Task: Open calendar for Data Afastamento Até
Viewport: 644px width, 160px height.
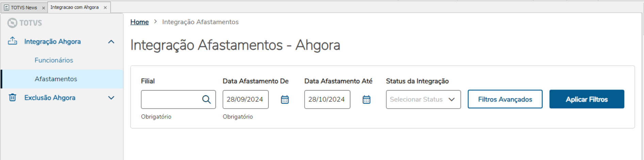Action: 367,99
